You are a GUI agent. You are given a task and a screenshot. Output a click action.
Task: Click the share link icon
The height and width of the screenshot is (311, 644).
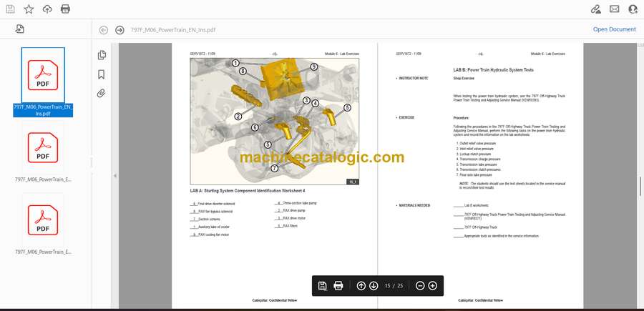tap(595, 9)
